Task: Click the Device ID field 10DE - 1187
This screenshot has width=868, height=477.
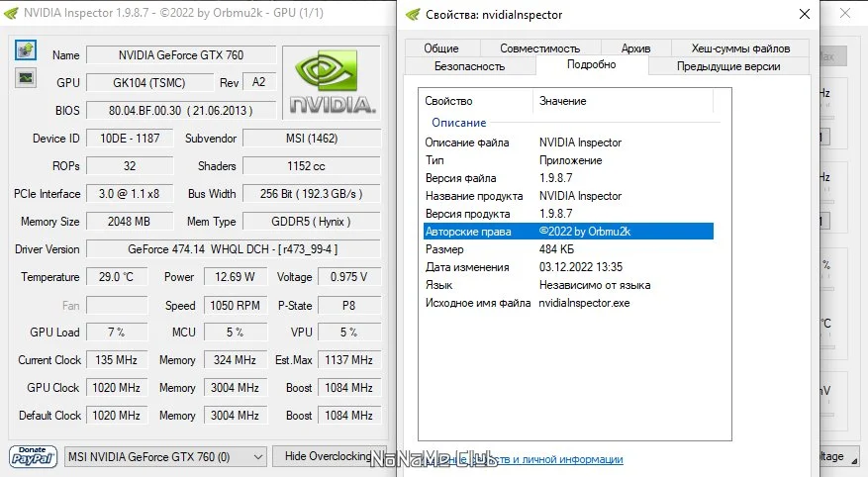Action: [130, 138]
